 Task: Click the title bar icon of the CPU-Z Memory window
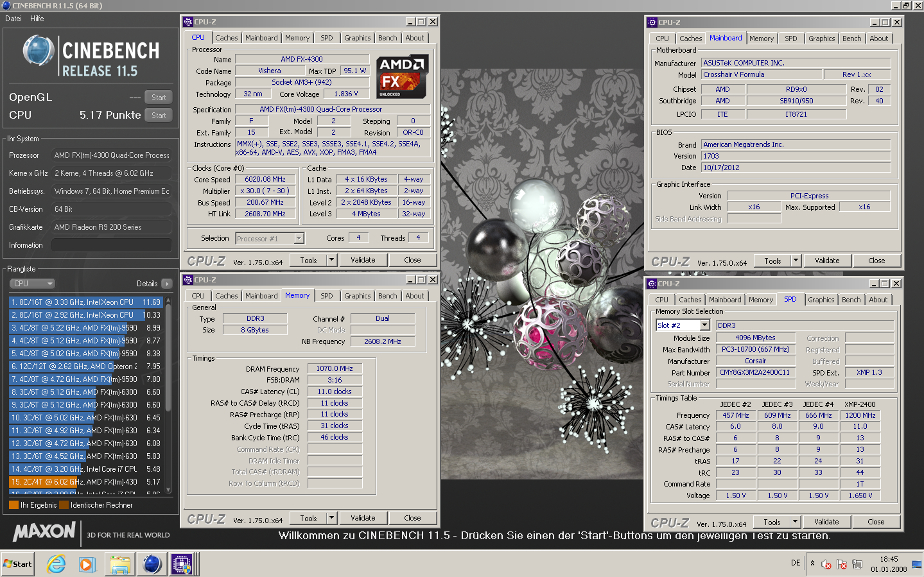[x=188, y=280]
